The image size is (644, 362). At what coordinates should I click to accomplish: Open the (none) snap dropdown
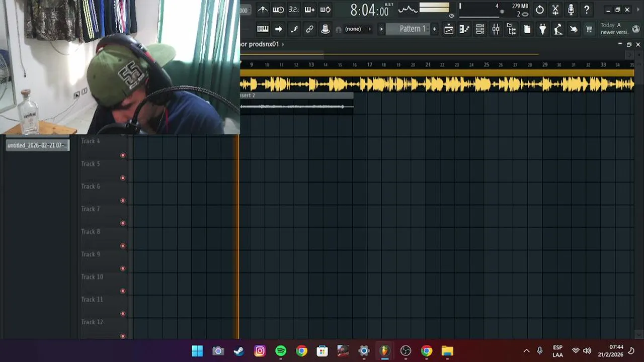358,29
